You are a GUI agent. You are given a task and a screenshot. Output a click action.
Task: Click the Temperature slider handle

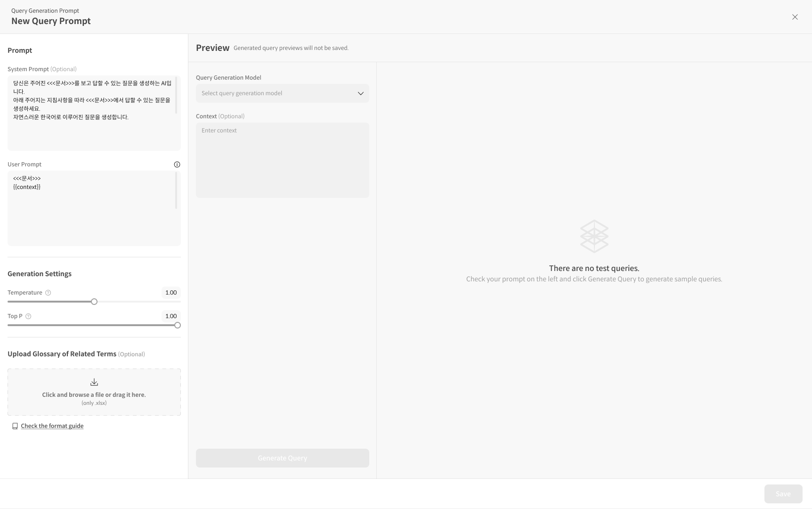pyautogui.click(x=94, y=302)
